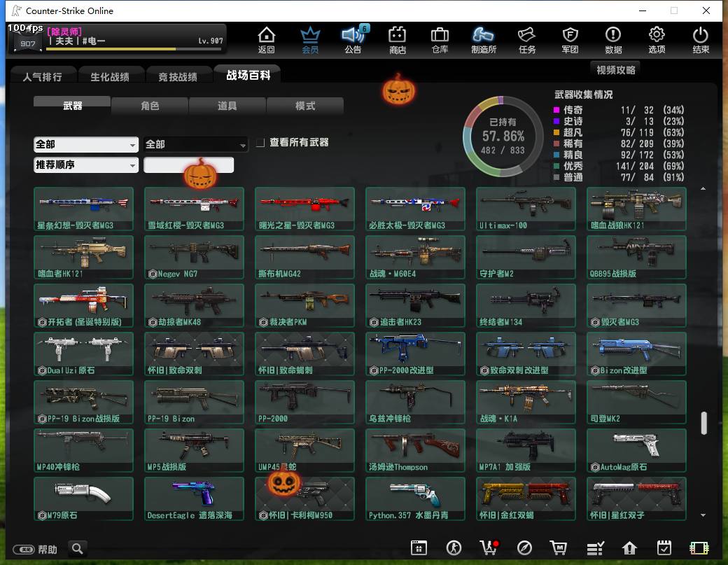Click the scroll up arrow of weapon list
Screen dimensions: 728x565
[x=703, y=188]
